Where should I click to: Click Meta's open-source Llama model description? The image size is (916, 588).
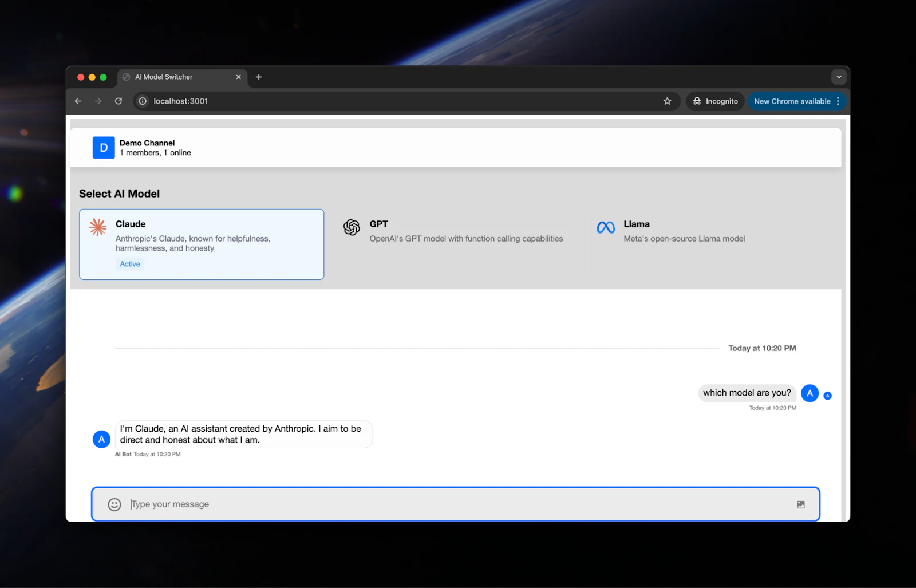pyautogui.click(x=684, y=239)
